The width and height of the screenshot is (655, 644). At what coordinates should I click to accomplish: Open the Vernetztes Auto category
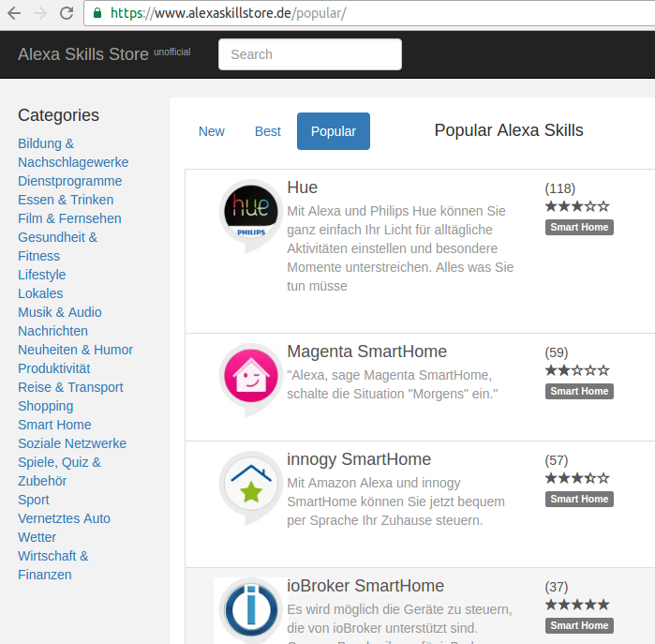(x=64, y=518)
